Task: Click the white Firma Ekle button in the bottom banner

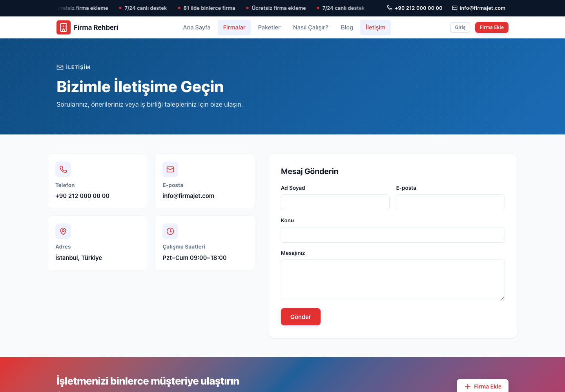Action: [483, 387]
